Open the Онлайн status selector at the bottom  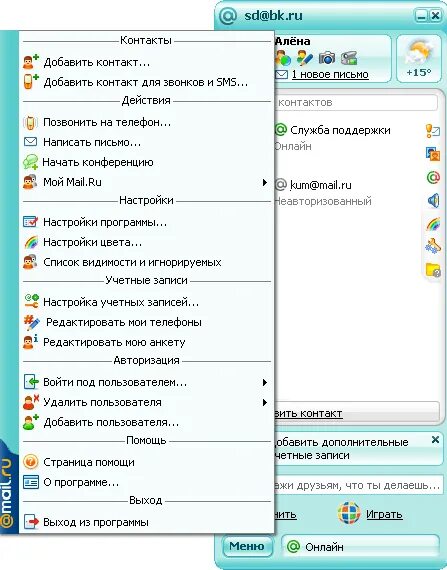(x=361, y=546)
